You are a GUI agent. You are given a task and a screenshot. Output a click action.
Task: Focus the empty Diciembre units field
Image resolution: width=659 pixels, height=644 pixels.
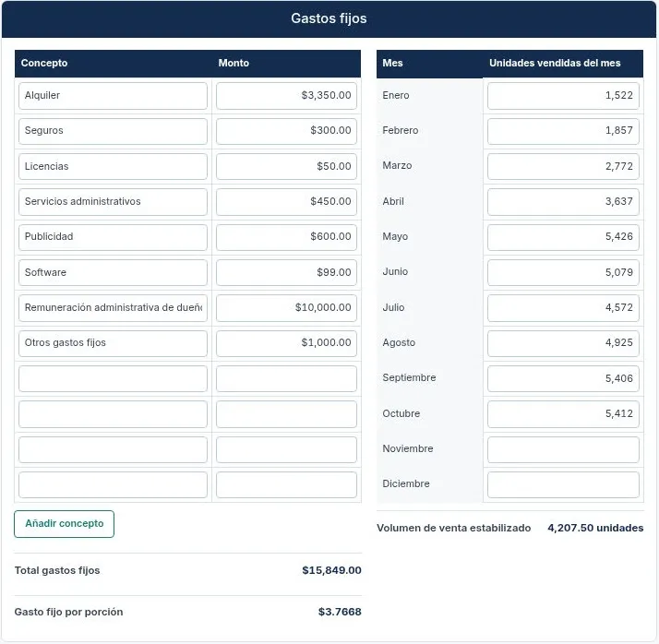[x=563, y=484]
